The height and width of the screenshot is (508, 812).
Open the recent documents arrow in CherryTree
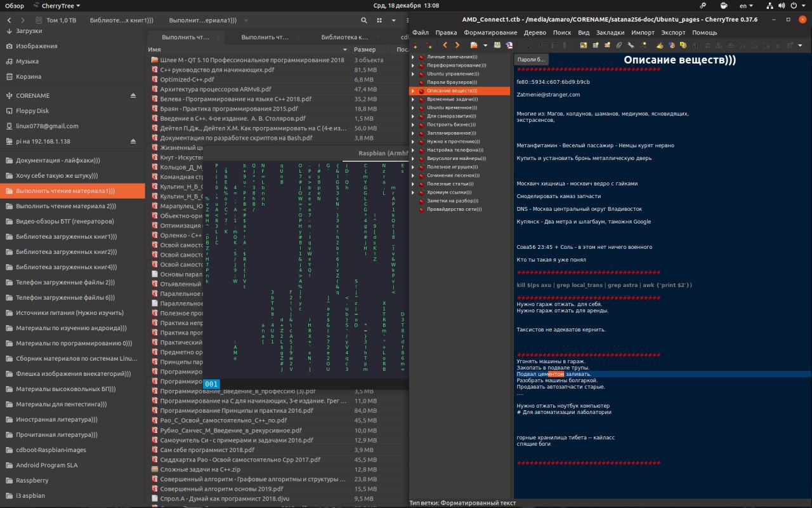(485, 45)
